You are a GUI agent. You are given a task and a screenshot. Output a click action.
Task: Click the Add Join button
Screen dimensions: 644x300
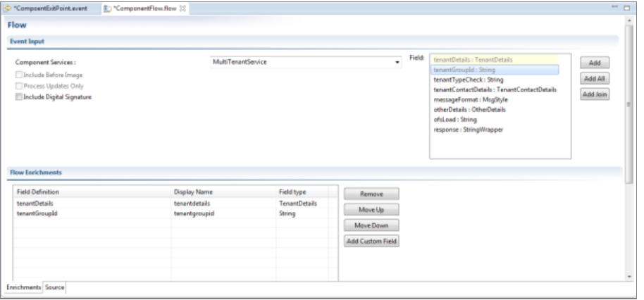click(595, 95)
